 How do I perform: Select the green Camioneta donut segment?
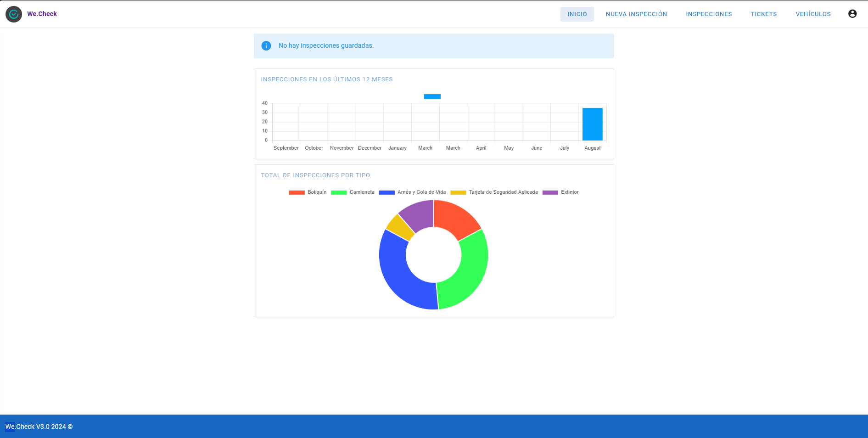click(468, 271)
